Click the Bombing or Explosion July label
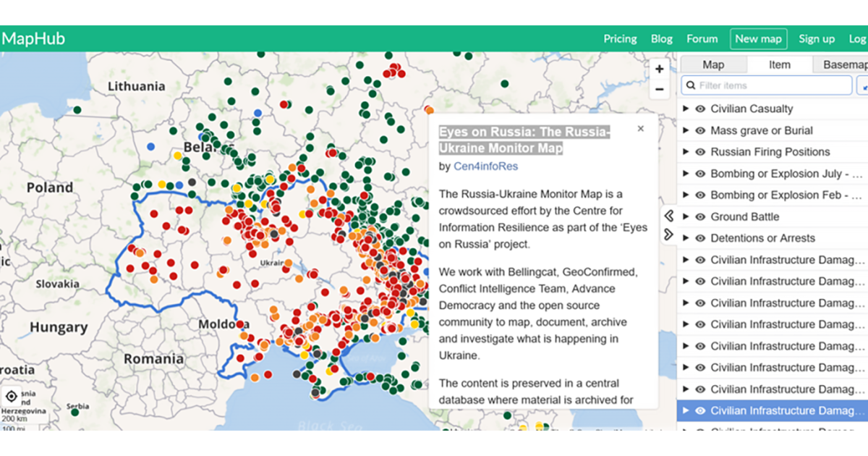The image size is (868, 456). [788, 174]
